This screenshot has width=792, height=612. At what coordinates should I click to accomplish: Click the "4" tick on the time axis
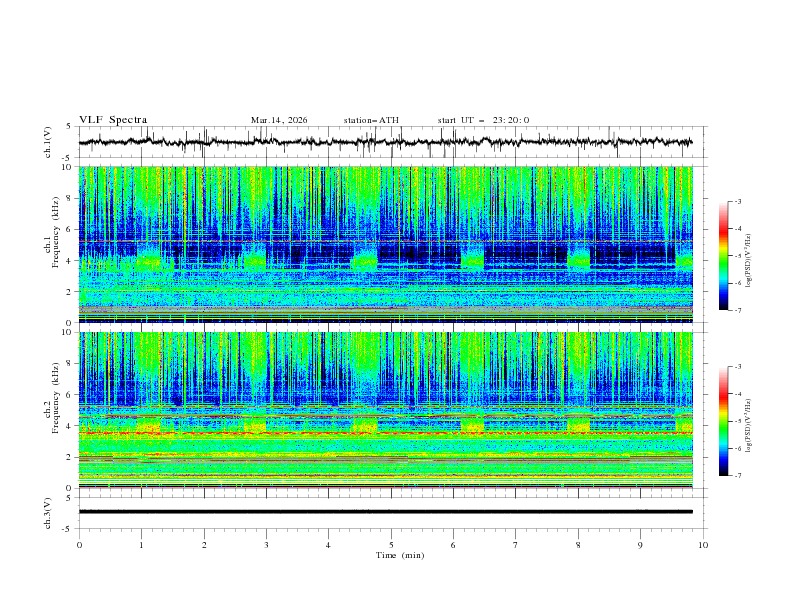pyautogui.click(x=328, y=545)
